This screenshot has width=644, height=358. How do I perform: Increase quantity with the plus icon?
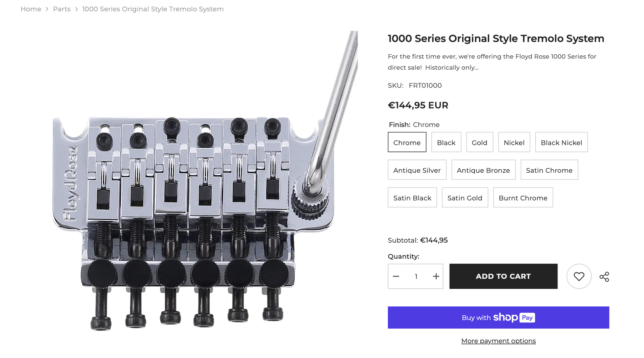pyautogui.click(x=436, y=276)
